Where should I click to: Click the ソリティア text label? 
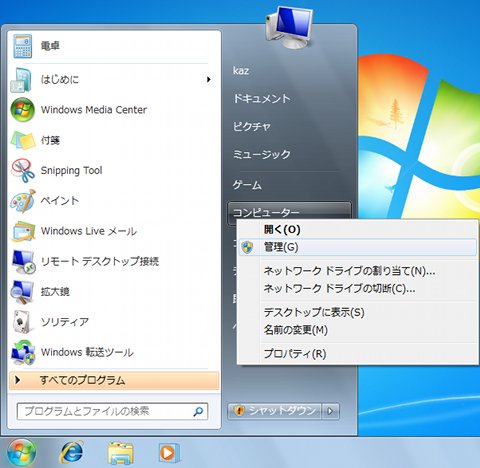(x=65, y=322)
